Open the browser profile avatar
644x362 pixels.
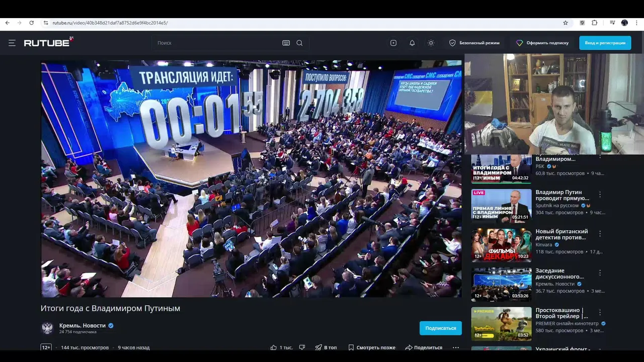pos(624,23)
